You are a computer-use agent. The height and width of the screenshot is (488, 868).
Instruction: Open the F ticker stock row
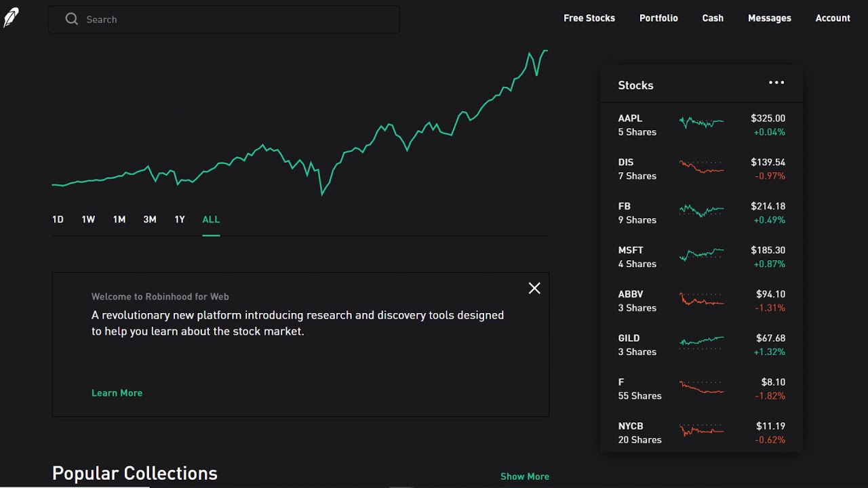pyautogui.click(x=702, y=389)
